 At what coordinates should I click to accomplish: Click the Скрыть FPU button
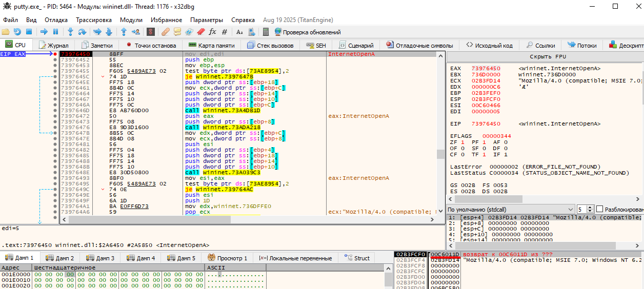click(547, 56)
